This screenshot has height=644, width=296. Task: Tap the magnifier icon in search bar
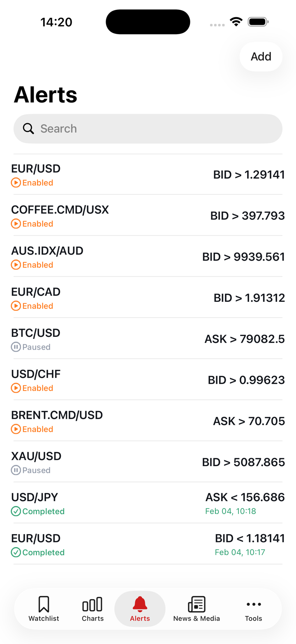point(28,129)
